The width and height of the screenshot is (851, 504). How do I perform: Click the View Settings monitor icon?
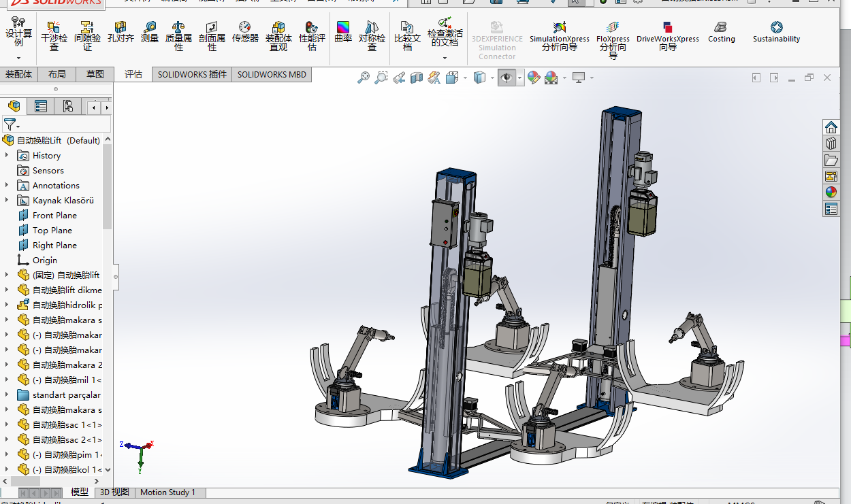(579, 78)
